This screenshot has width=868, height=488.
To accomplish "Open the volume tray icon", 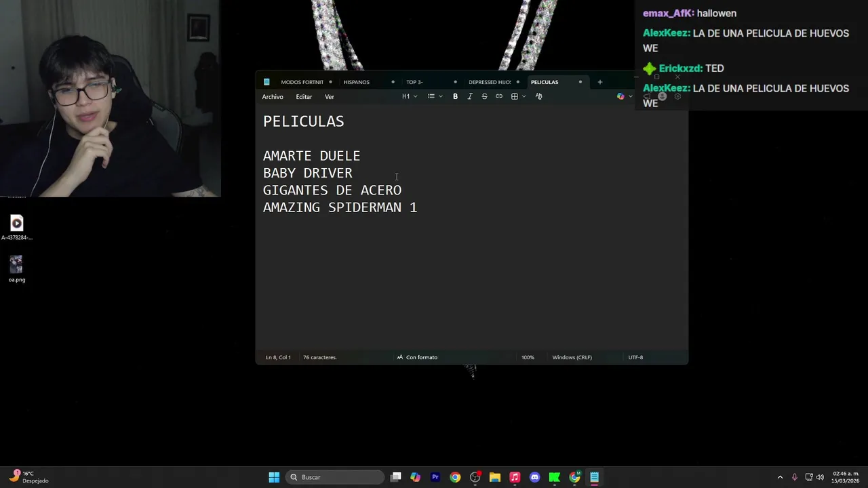I will 820,477.
